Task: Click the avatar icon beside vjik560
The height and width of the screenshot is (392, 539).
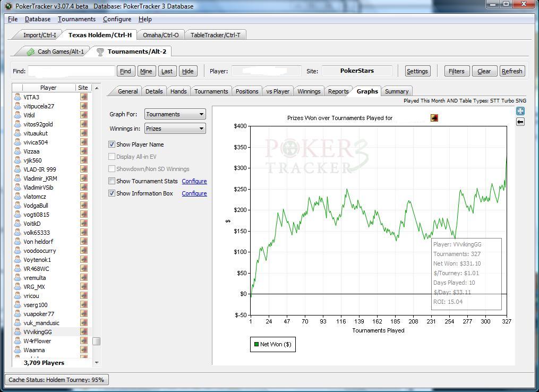Action: (17, 160)
